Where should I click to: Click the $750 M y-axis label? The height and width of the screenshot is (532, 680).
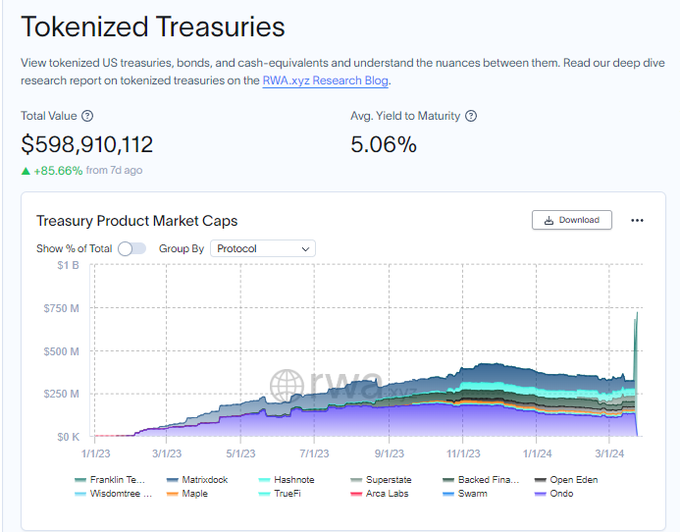(x=61, y=308)
